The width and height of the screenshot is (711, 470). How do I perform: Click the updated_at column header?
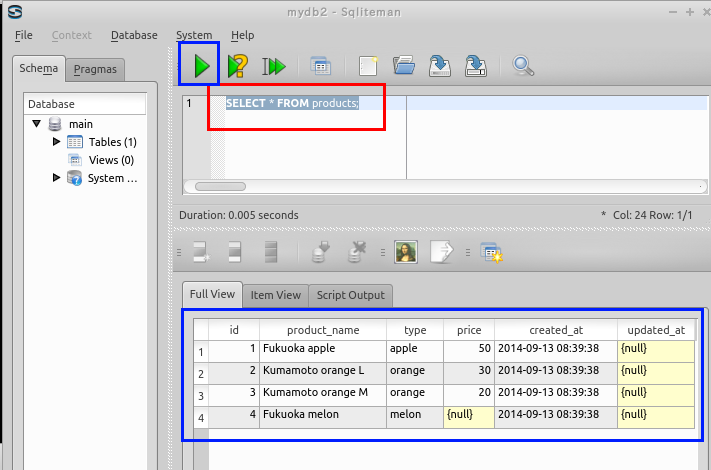point(656,330)
